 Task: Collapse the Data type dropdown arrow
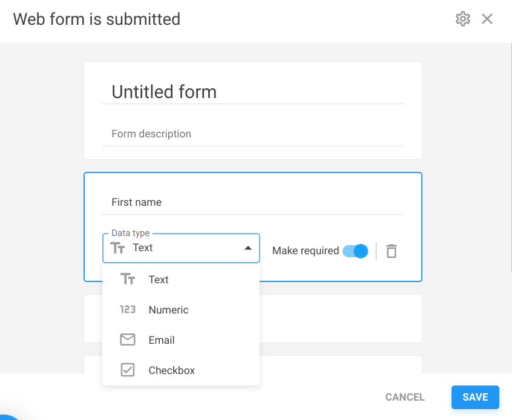point(248,248)
